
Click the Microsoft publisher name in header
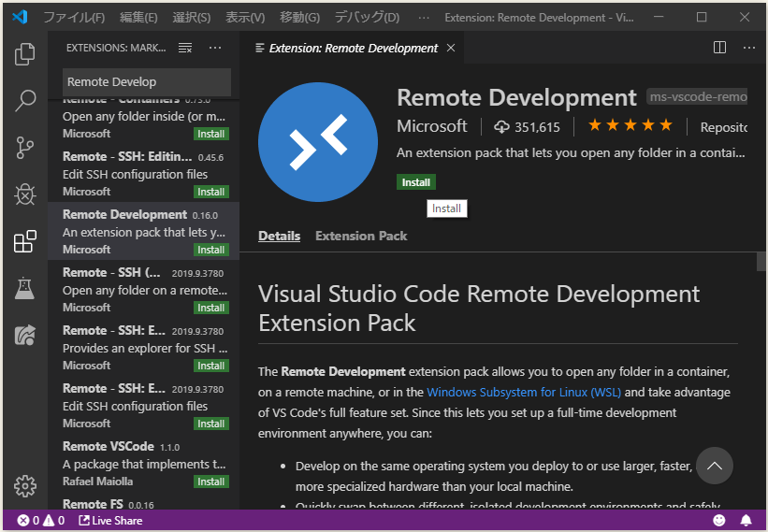click(431, 126)
